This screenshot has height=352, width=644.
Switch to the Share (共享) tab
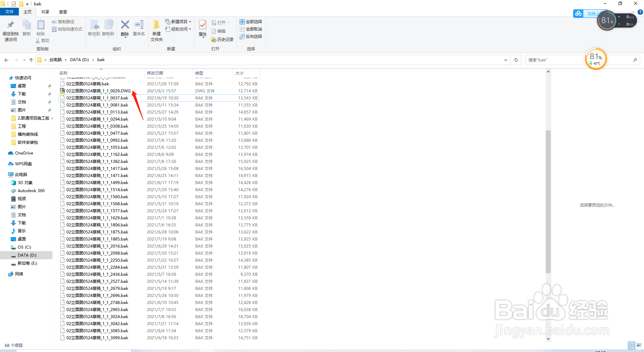pos(45,12)
